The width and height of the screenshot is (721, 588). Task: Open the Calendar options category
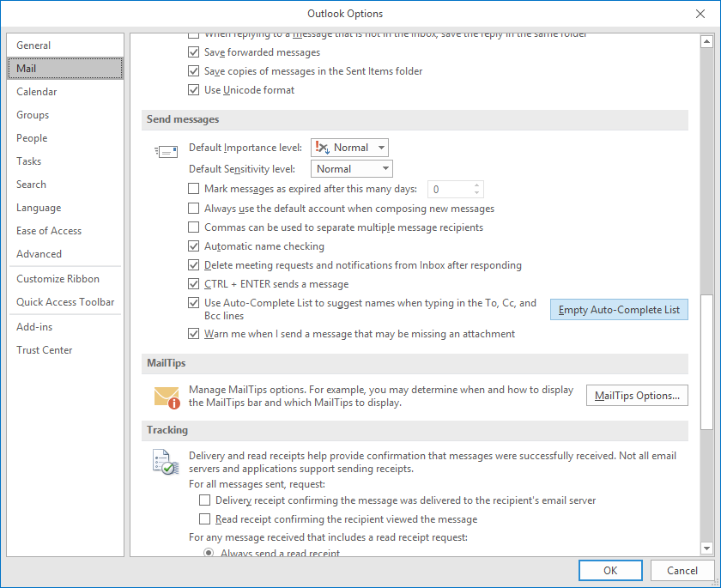coord(65,92)
